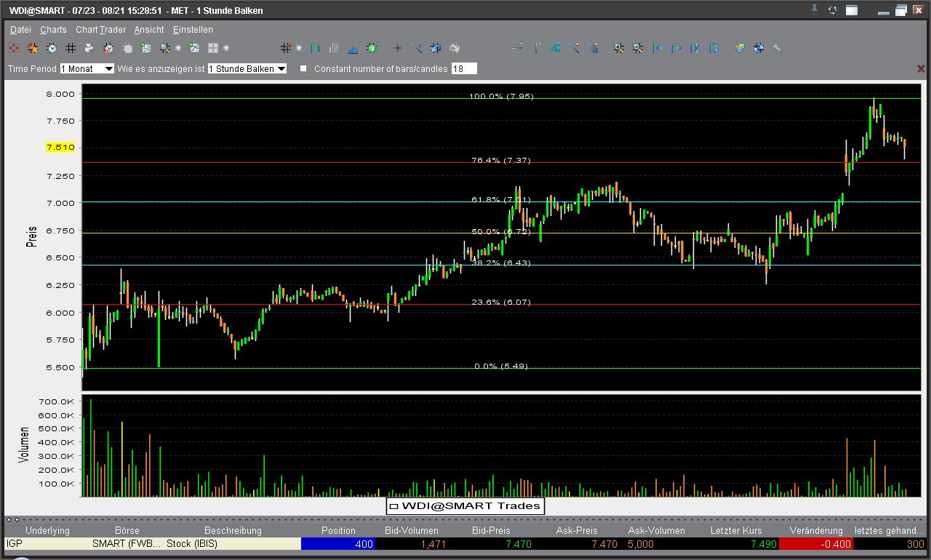Click the red crosshair target icon
931x560 pixels.
pyautogui.click(x=14, y=48)
